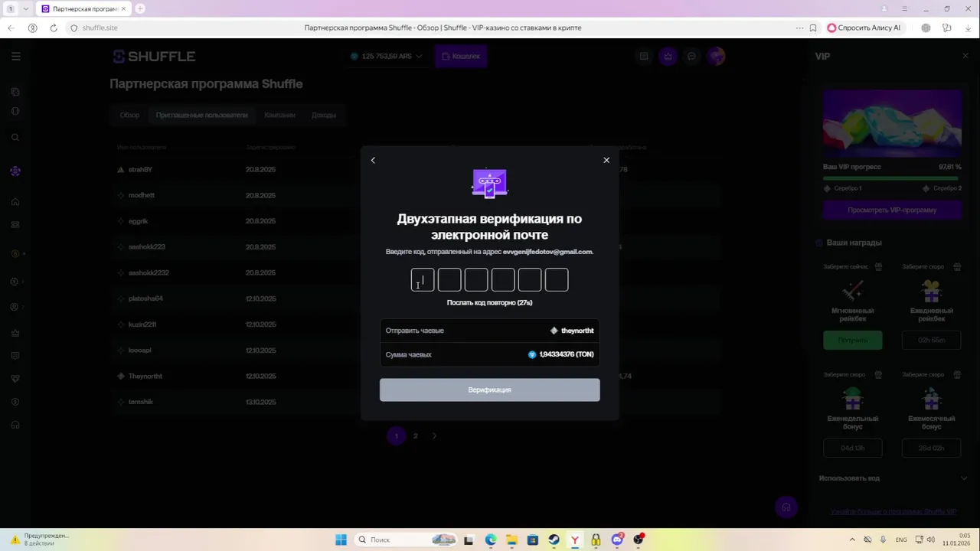Go back using the modal's left arrow
Image resolution: width=980 pixels, height=551 pixels.
coord(373,160)
